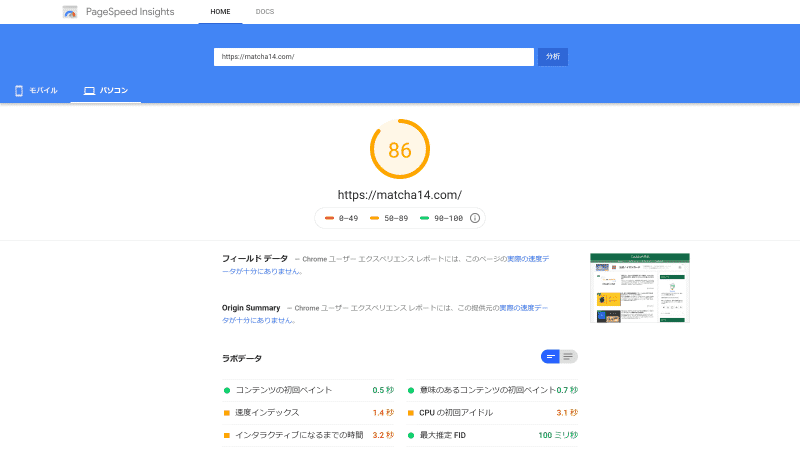Open the Origin Summary speed data link
The width and height of the screenshot is (800, 450).
(385, 314)
